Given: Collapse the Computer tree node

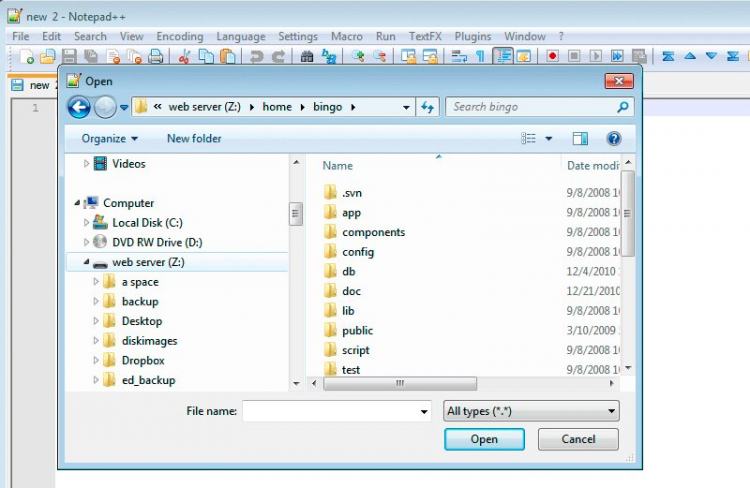Looking at the screenshot, I should click(x=77, y=203).
